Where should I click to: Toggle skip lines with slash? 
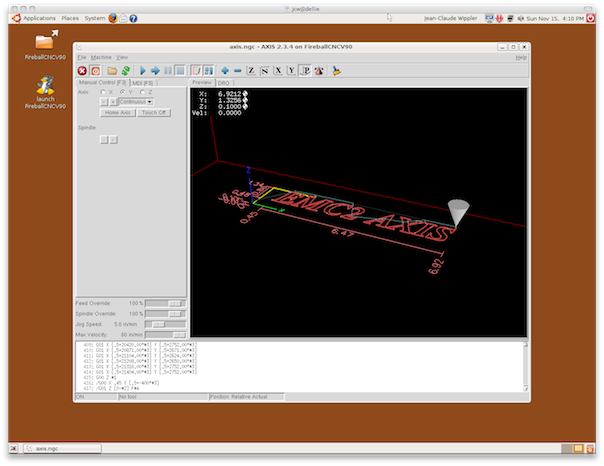point(196,71)
